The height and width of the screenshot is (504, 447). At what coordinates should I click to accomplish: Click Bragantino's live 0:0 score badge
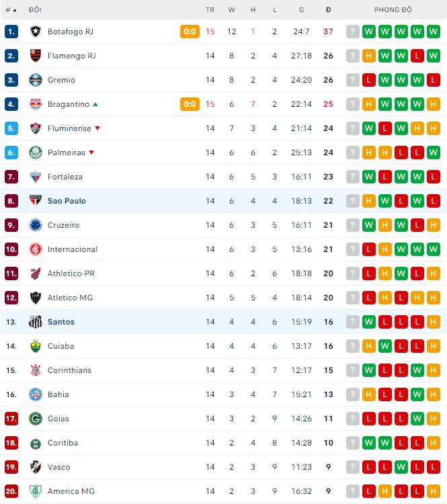[190, 104]
